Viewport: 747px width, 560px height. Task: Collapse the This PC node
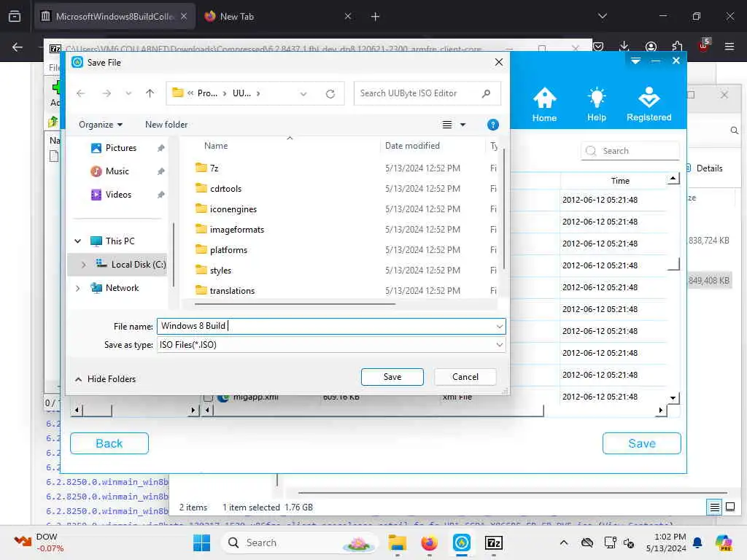click(77, 241)
